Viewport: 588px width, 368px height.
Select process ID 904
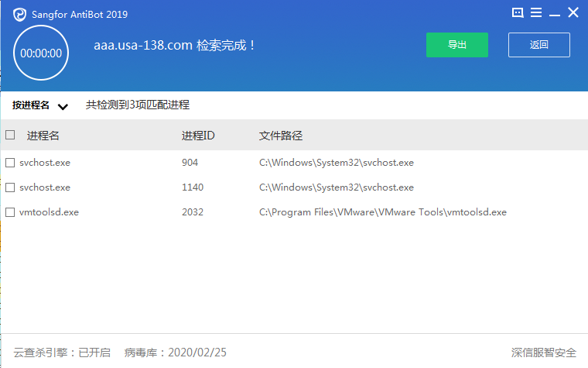[x=190, y=163]
